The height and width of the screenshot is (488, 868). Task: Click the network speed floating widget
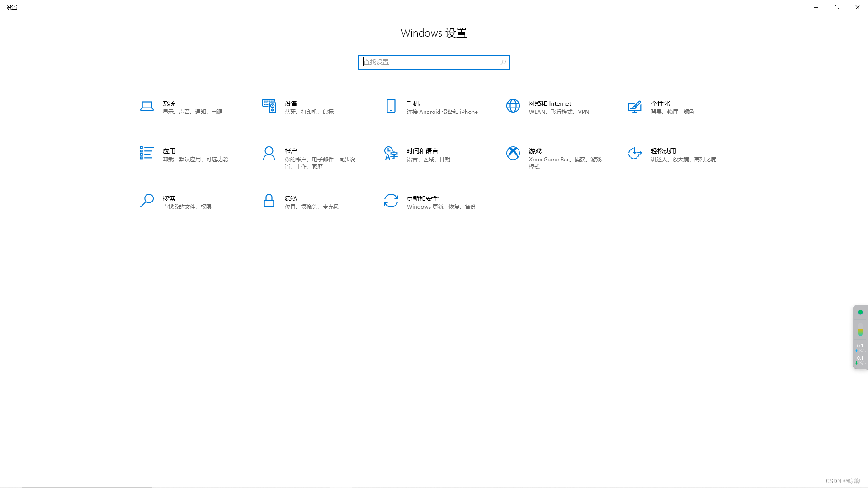click(x=860, y=354)
